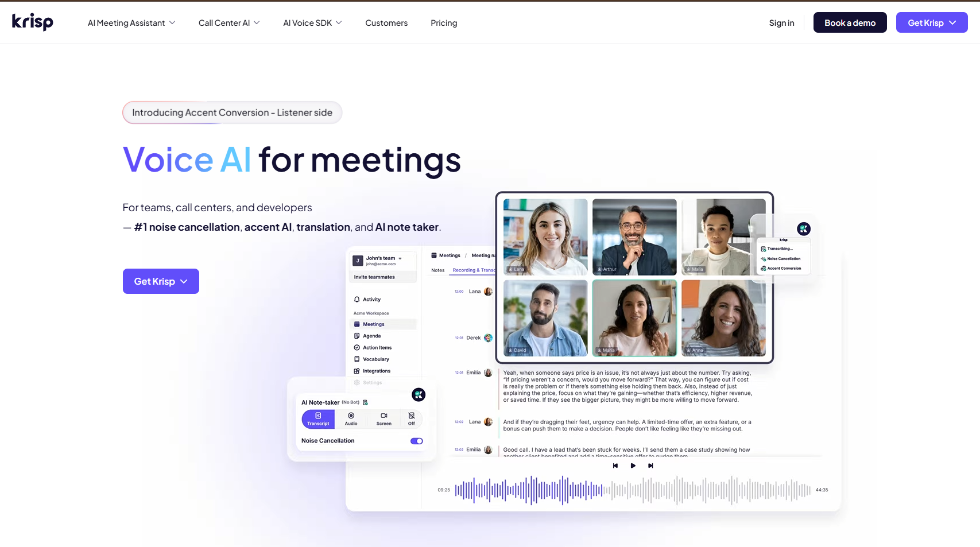
Task: Skip to previous track in audio player
Action: (x=615, y=465)
